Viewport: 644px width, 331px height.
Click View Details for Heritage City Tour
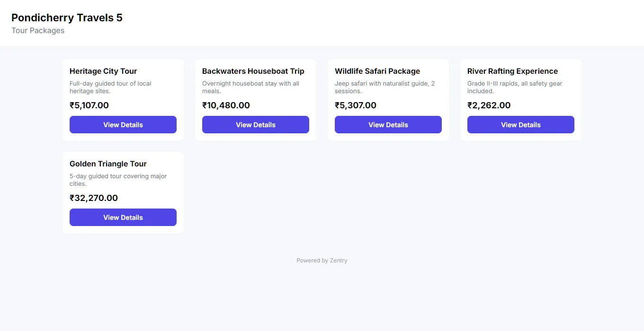[123, 125]
